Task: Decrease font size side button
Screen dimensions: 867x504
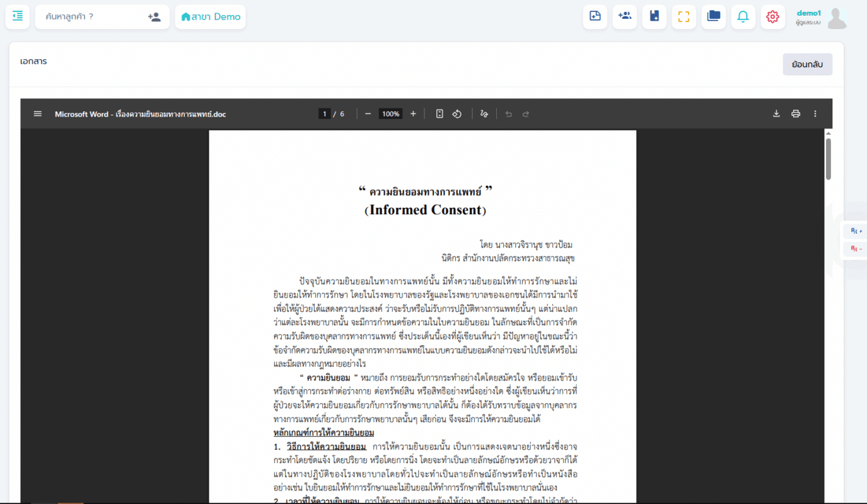Action: click(x=856, y=249)
